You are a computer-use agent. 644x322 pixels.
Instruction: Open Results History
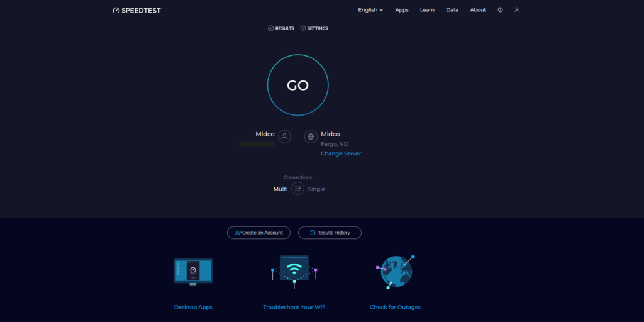coord(330,233)
